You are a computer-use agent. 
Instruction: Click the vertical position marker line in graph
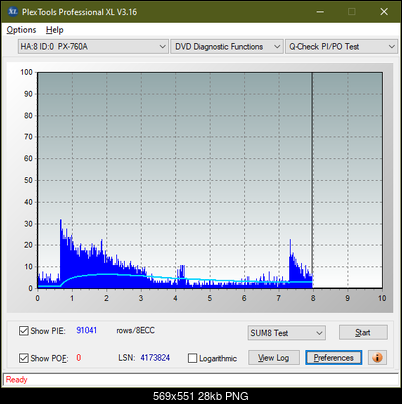click(312, 180)
